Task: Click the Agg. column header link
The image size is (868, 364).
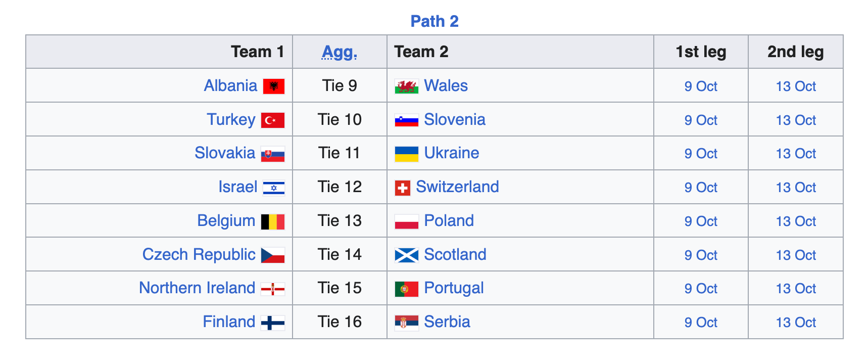Action: (x=340, y=52)
